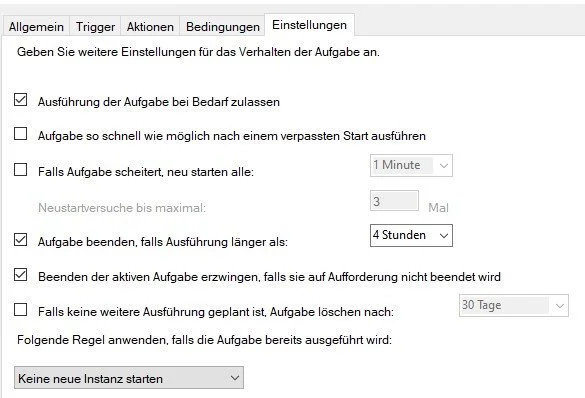Click the Folgende Regel anwenden label text

(x=204, y=340)
